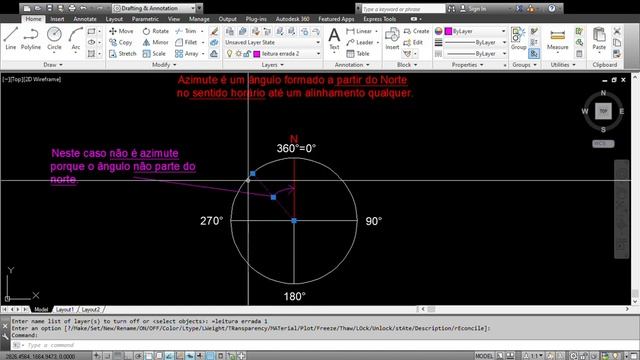Viewport: 640px width, 360px height.
Task: Activate the Mirror command
Action: pyautogui.click(x=156, y=42)
